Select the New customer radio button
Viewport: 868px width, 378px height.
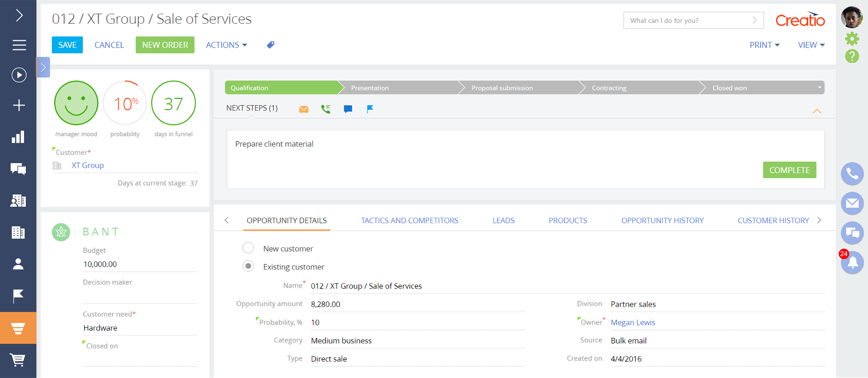coord(248,248)
